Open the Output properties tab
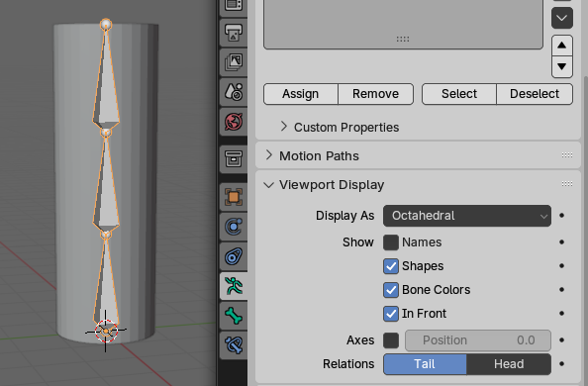This screenshot has width=588, height=386. click(x=234, y=33)
